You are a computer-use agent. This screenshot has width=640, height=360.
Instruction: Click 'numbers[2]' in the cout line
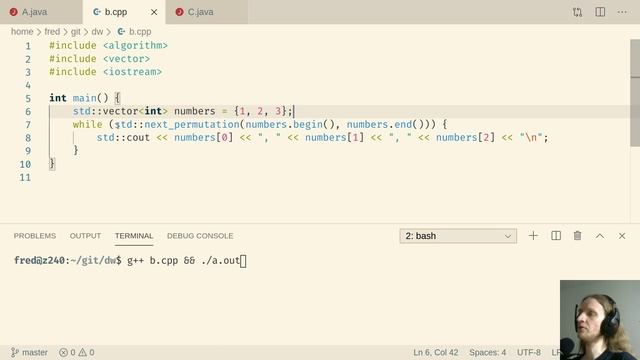[465, 138]
